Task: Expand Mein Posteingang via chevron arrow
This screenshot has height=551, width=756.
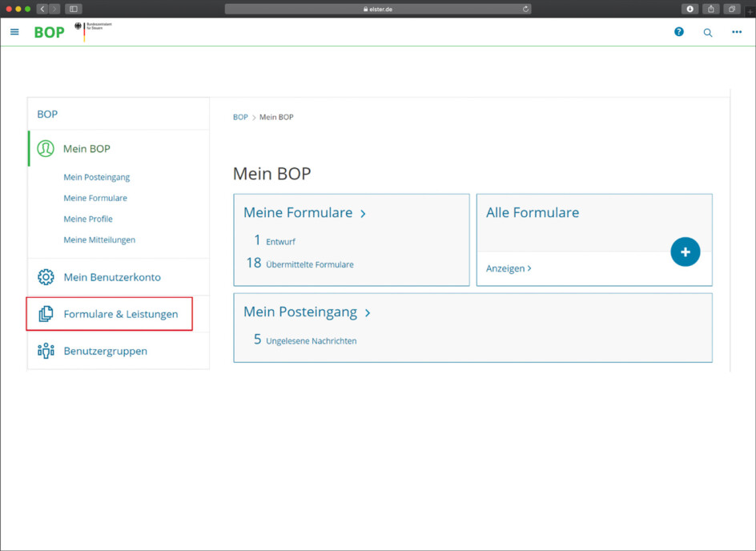Action: (368, 313)
